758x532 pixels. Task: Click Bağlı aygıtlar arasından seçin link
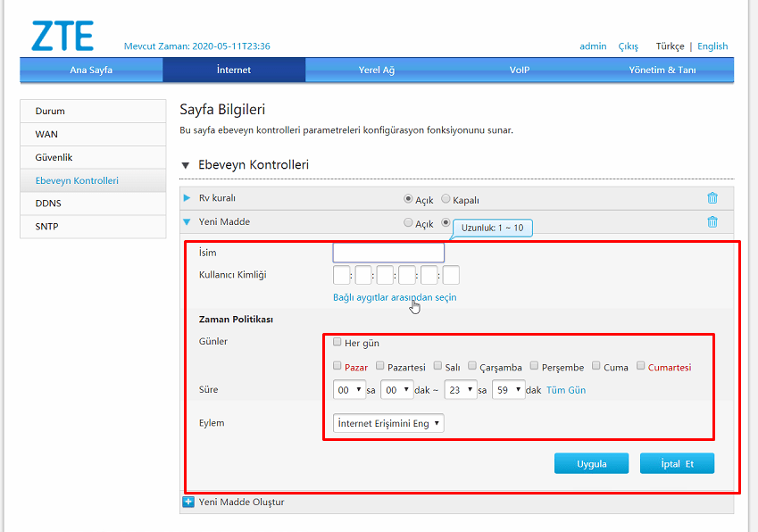click(x=395, y=297)
